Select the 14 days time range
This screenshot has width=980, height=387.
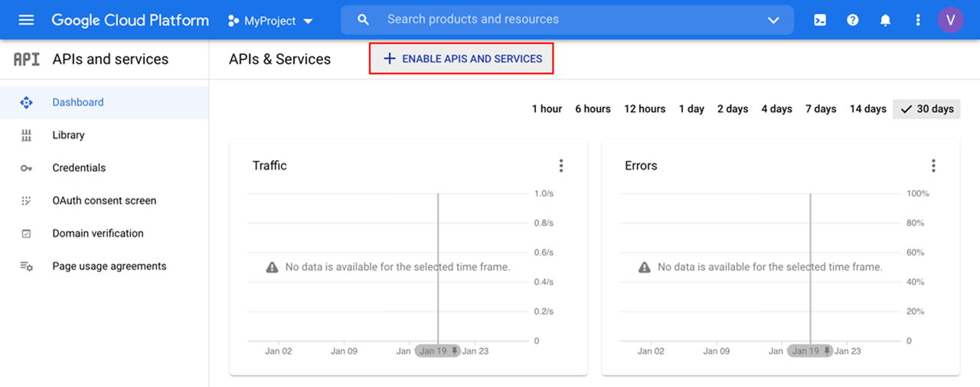click(867, 109)
